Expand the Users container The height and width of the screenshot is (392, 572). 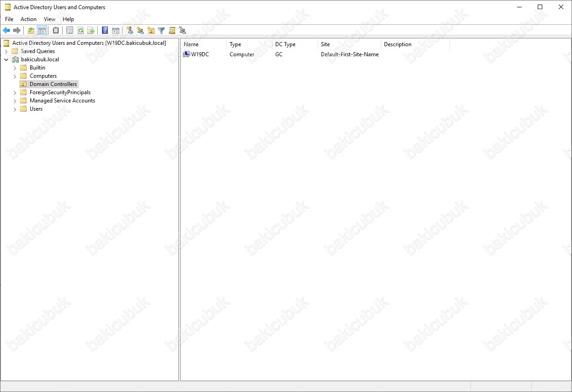pyautogui.click(x=15, y=109)
